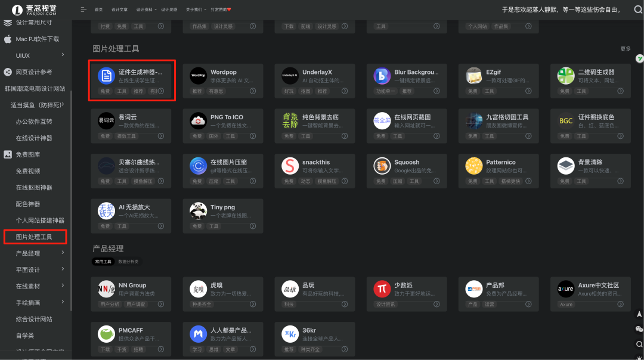Click the 产品邦 icon
The height and width of the screenshot is (360, 644).
(474, 289)
